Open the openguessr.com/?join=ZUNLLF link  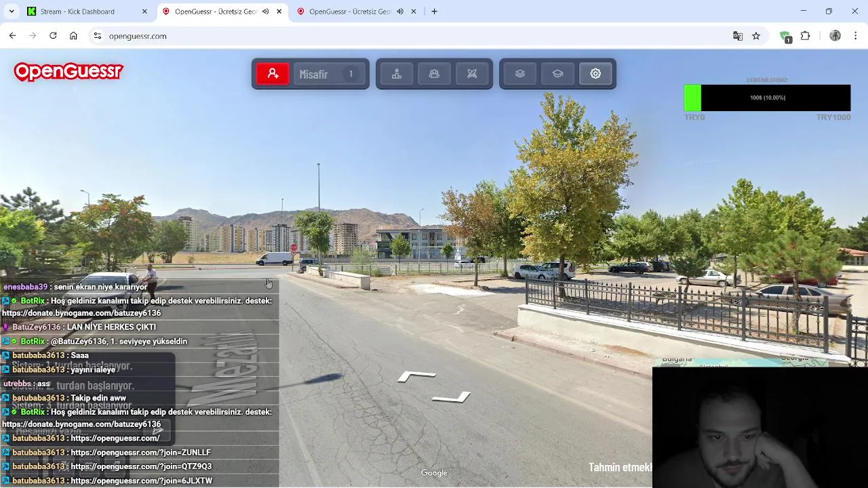[x=140, y=452]
